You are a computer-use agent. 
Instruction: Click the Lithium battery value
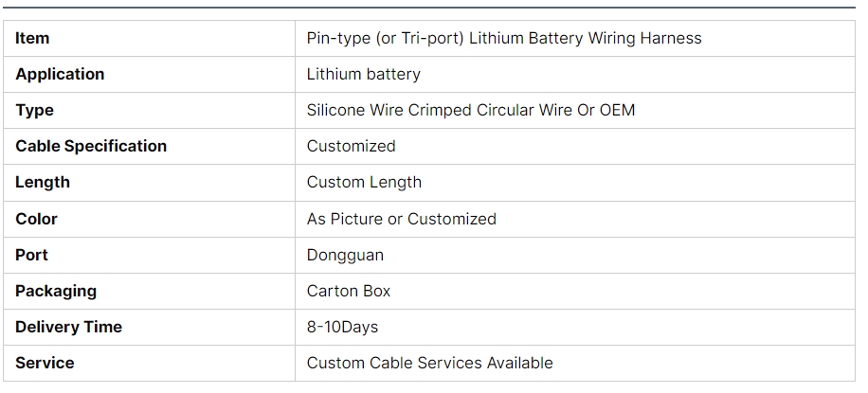click(x=364, y=74)
